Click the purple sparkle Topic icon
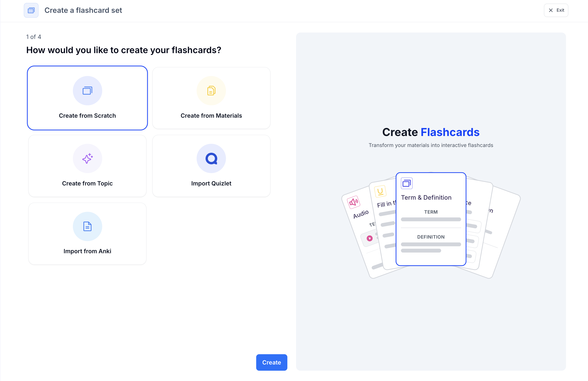This screenshot has height=381, width=588. [x=87, y=158]
